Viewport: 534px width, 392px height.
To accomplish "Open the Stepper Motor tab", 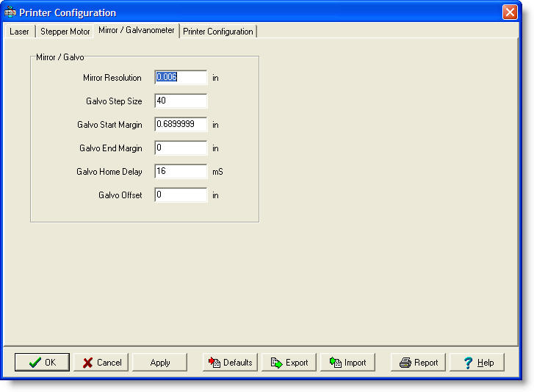I will (65, 32).
